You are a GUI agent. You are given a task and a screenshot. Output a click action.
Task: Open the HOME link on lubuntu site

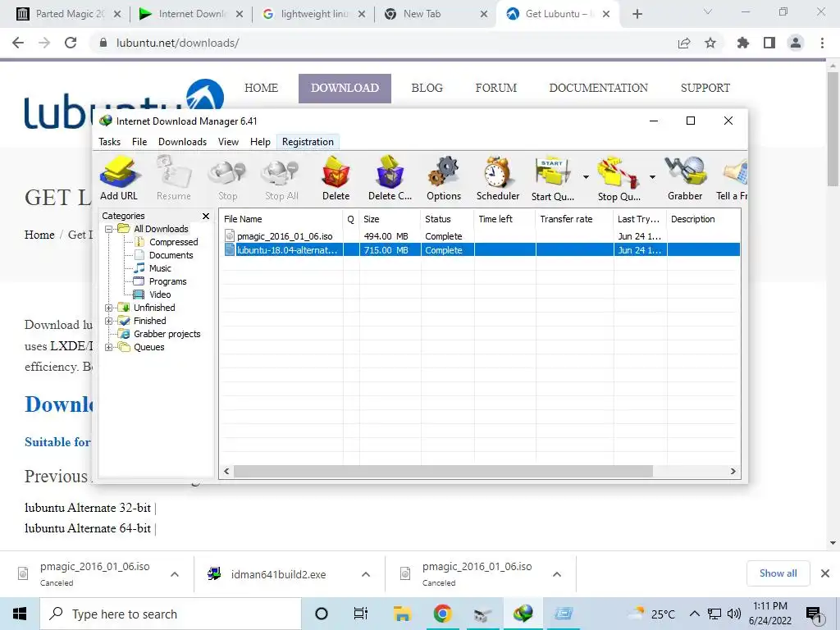[261, 88]
